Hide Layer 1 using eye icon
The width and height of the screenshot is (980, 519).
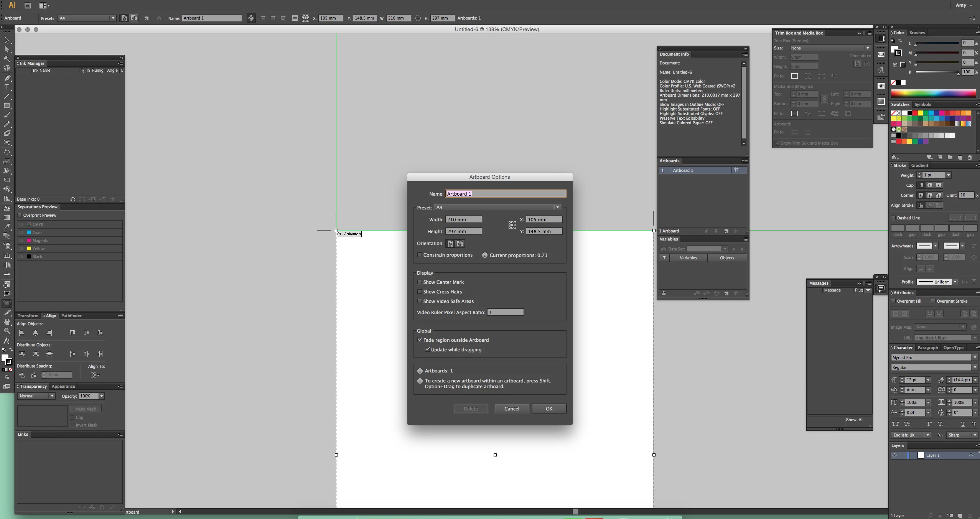pos(894,455)
